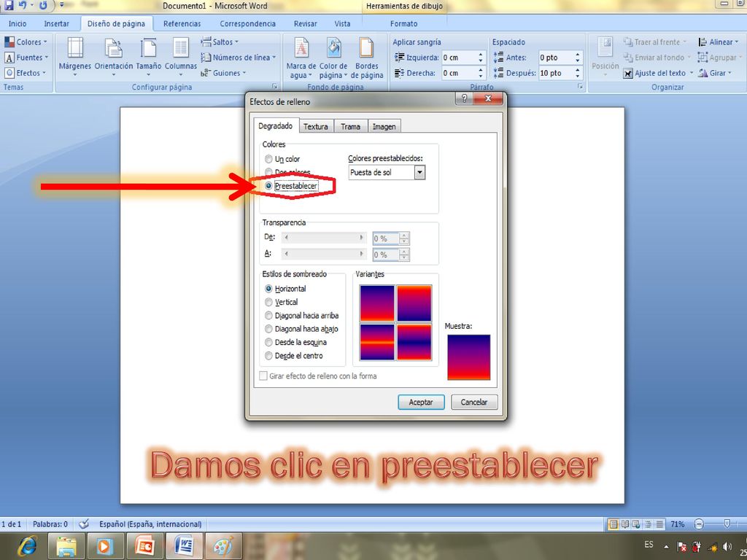Viewport: 747px width, 560px height.
Task: Open the Configurar página dialog launcher
Action: (x=275, y=87)
